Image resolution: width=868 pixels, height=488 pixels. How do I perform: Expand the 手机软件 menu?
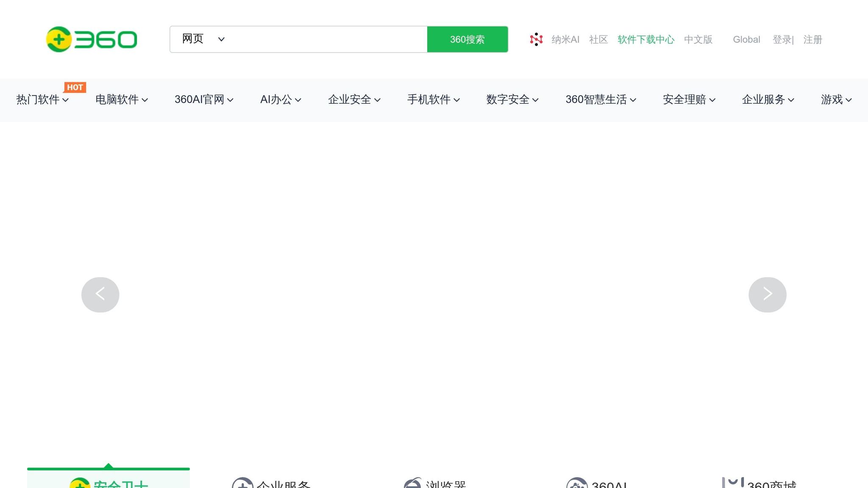tap(434, 100)
